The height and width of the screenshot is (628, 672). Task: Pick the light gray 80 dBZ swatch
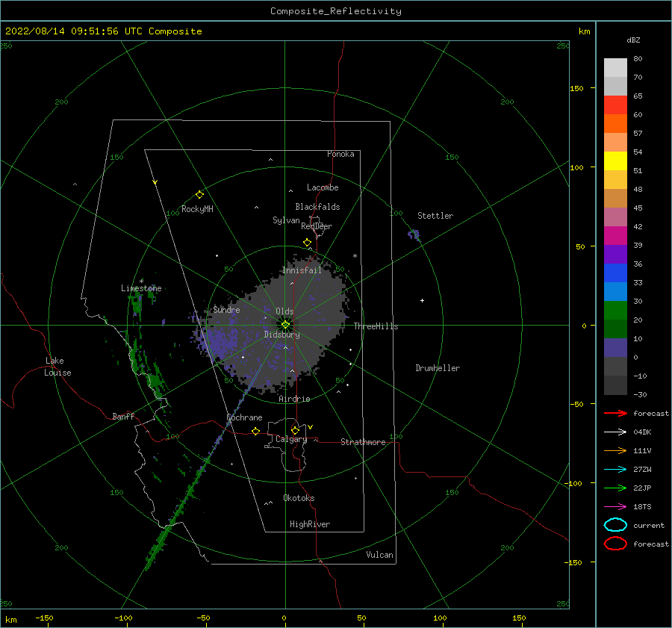[615, 68]
